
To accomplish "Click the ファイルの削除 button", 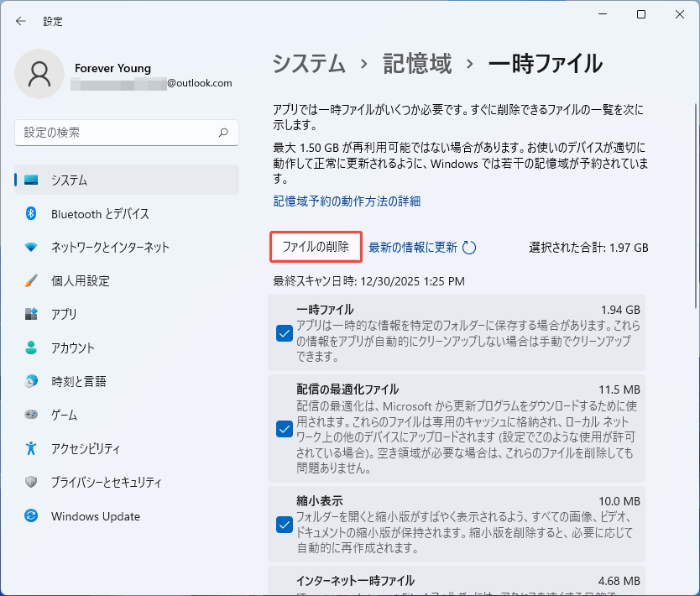I will tap(316, 247).
